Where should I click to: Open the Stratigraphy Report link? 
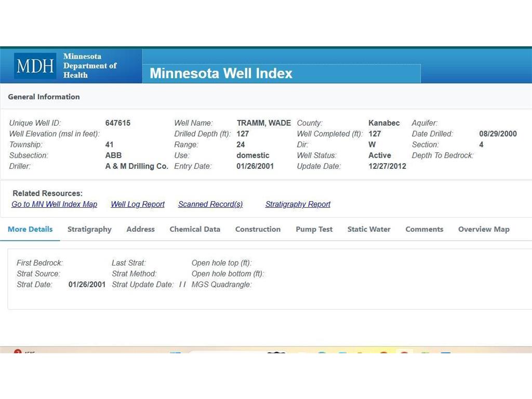[x=298, y=204]
